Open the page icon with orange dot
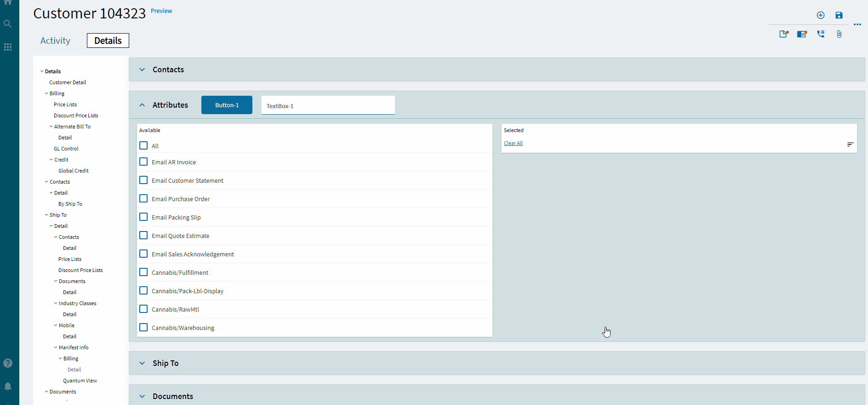Viewport: 868px width, 405px height. click(x=784, y=34)
